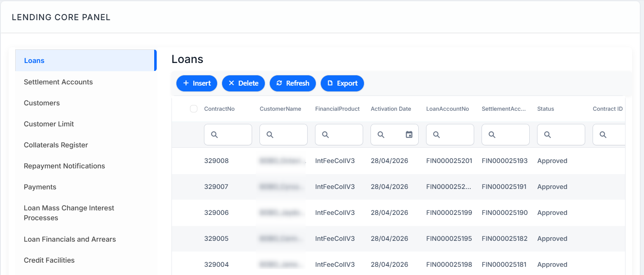This screenshot has height=275, width=644.
Task: Focus the CustomerName filter input
Action: pos(283,135)
